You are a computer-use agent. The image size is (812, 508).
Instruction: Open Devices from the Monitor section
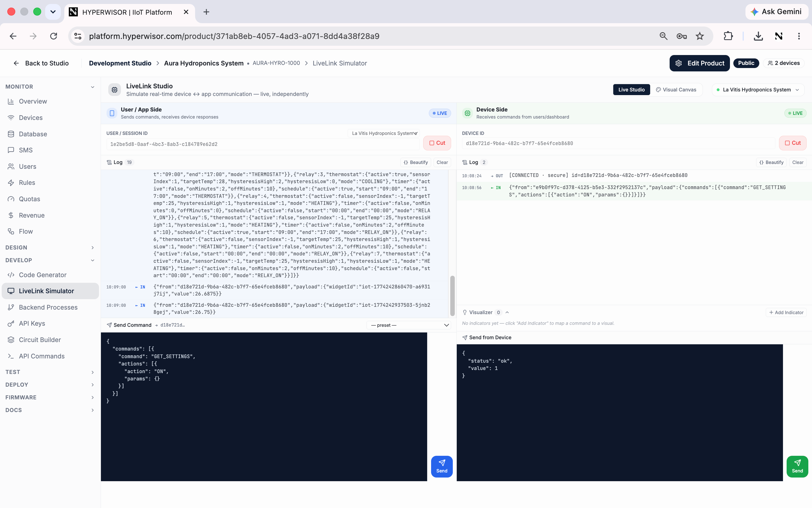tap(30, 118)
